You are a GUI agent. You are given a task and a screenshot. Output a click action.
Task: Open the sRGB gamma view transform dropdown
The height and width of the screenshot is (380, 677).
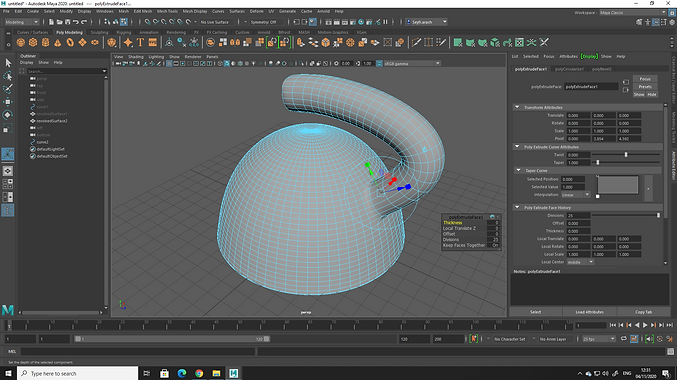pyautogui.click(x=412, y=63)
